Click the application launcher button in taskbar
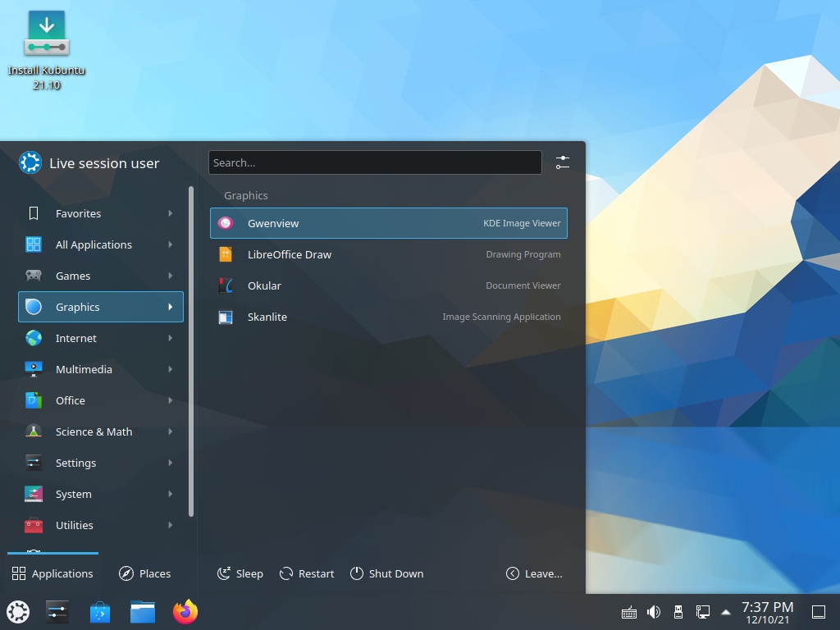Viewport: 840px width, 630px height. 18,612
